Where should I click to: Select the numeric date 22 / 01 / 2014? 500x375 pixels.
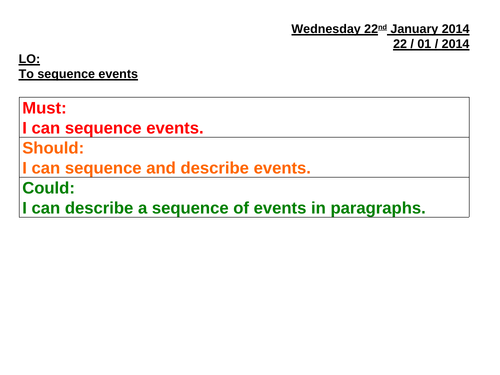[431, 44]
